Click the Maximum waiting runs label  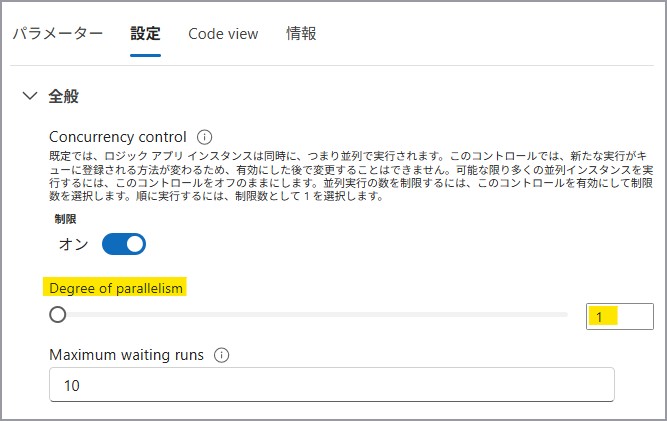[126, 354]
